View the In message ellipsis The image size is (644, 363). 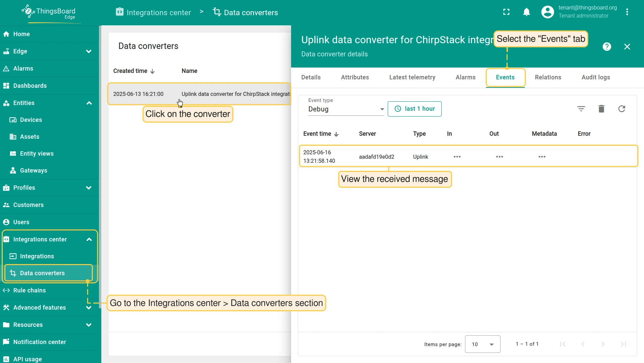tap(457, 157)
